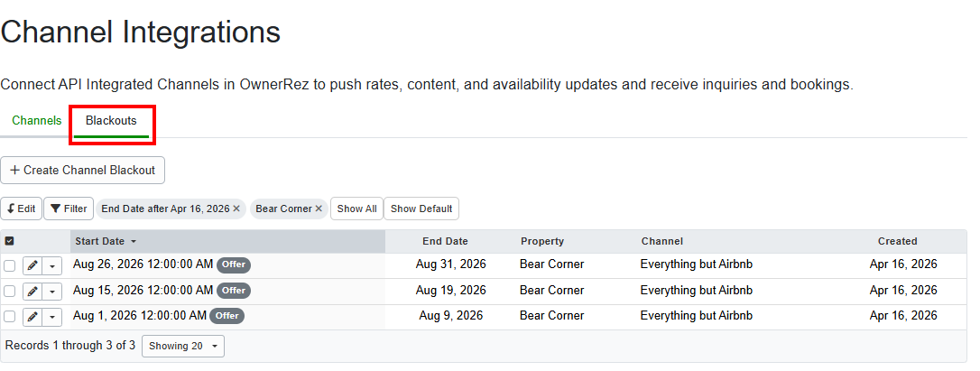
Task: Open the dropdown arrow for Aug 15, 2026 row
Action: (51, 292)
